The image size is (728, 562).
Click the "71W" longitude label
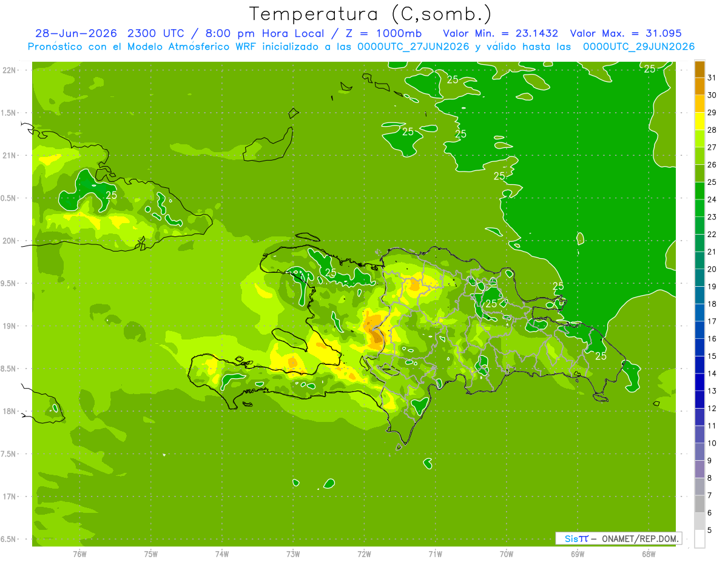click(x=435, y=554)
